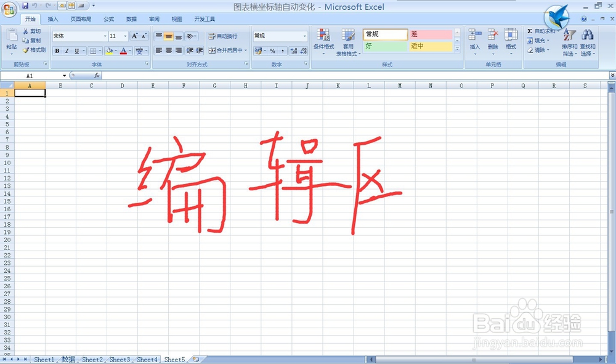The width and height of the screenshot is (616, 364).
Task: Decrease font size with smaller A icon
Action: (x=144, y=36)
